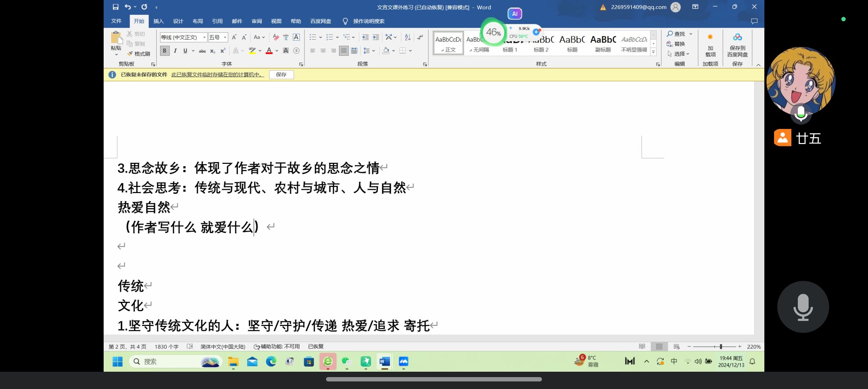The height and width of the screenshot is (389, 868).
Task: Click the sort A-Z icon
Action: 407,37
